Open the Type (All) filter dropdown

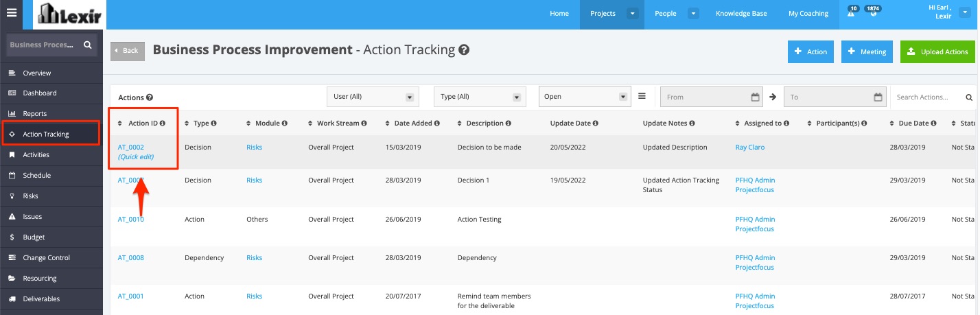click(480, 97)
